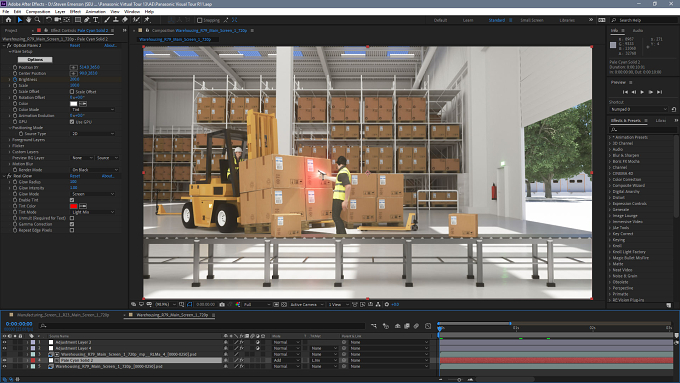Screen dimensions: 680x383
Task: Open the viewer resolution Full dropdown
Action: pos(257,304)
